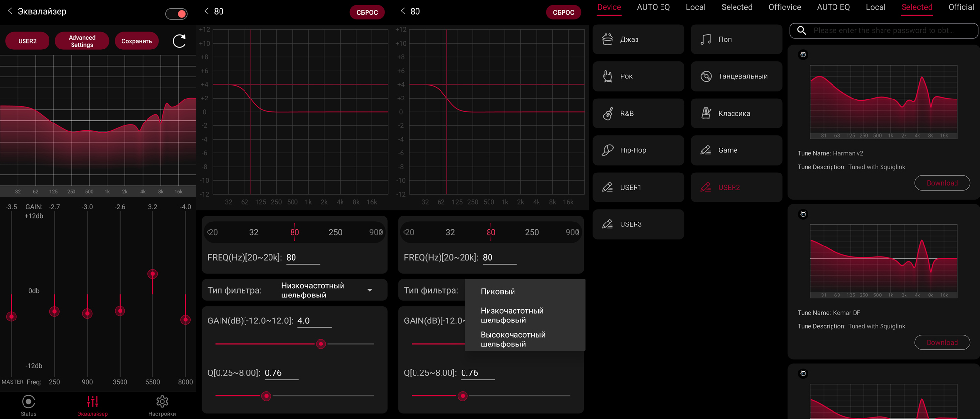Switch to the Device tab
The height and width of the screenshot is (419, 980).
[609, 7]
